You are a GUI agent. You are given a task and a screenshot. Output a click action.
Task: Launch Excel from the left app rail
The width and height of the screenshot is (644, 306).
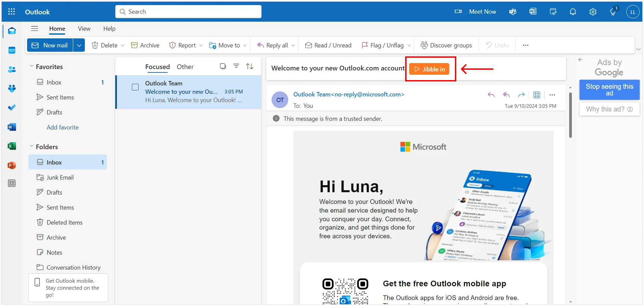click(x=12, y=146)
